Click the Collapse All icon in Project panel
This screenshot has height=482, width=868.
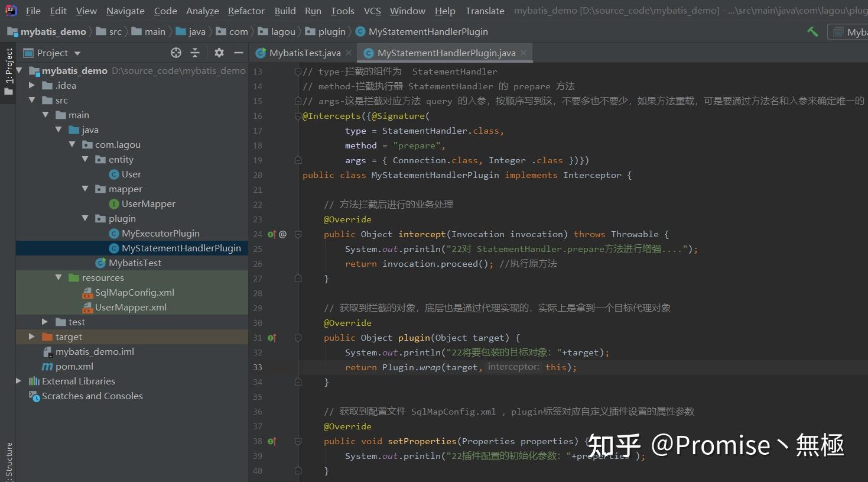click(x=195, y=53)
